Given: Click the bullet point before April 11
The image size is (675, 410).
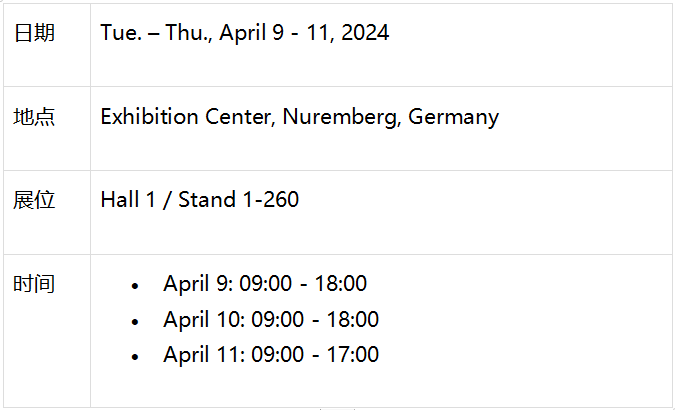Looking at the screenshot, I should point(135,357).
